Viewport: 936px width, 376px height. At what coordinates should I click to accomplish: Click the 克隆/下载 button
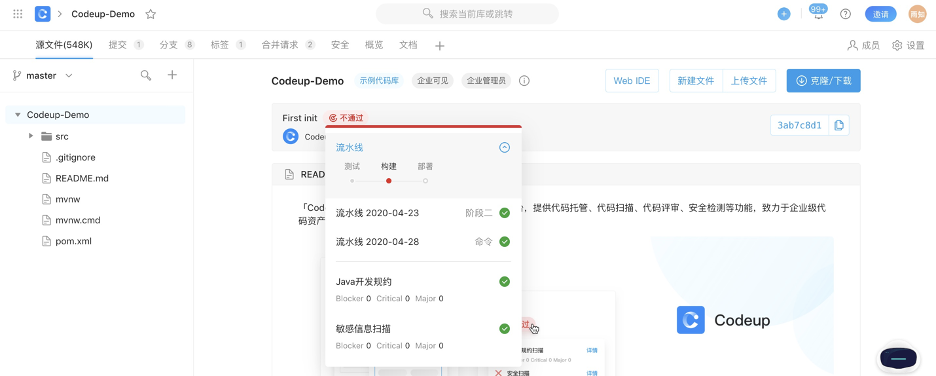[x=823, y=81]
